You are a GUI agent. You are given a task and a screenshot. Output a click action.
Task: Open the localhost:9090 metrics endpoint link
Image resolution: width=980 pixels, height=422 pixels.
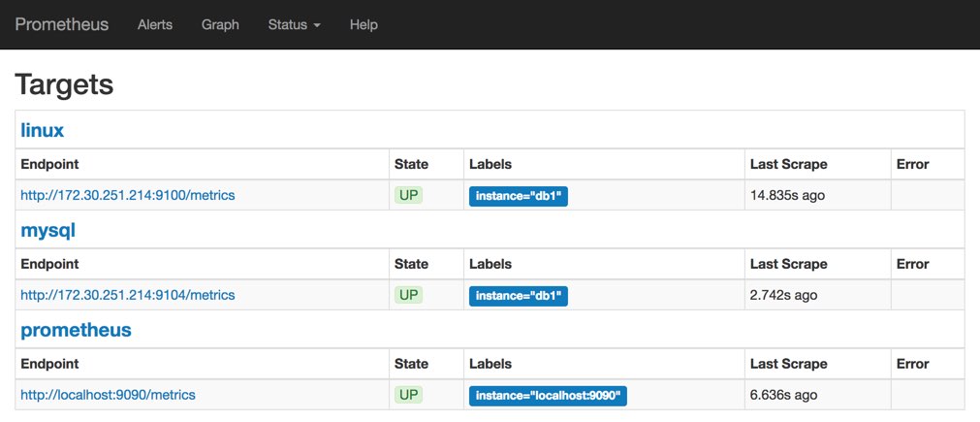109,395
